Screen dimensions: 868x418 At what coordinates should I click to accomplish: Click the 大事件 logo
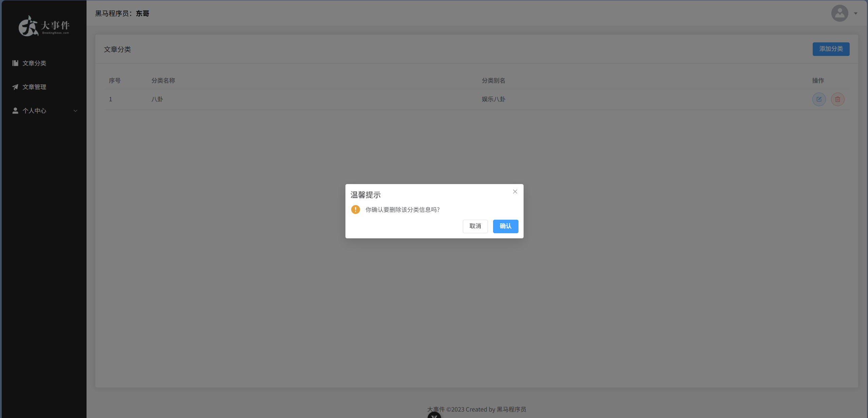point(44,25)
